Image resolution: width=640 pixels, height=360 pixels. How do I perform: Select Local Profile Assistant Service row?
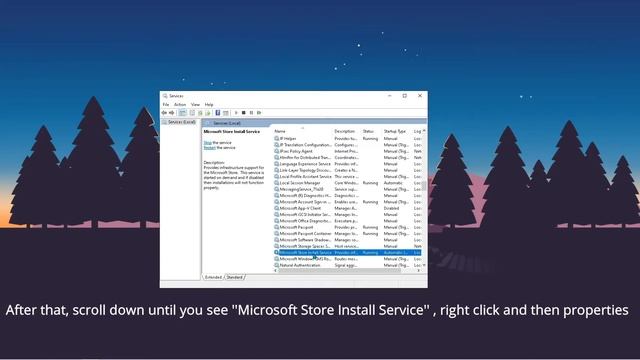pyautogui.click(x=347, y=176)
